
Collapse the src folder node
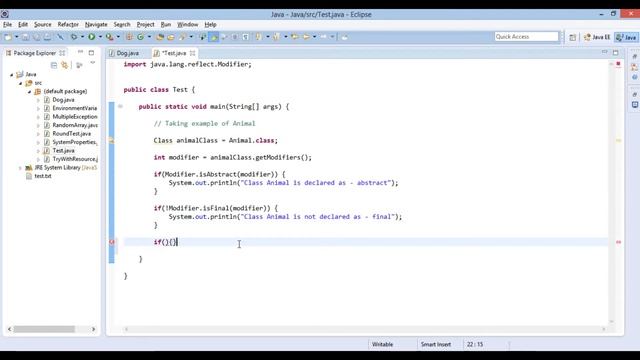click(x=20, y=83)
